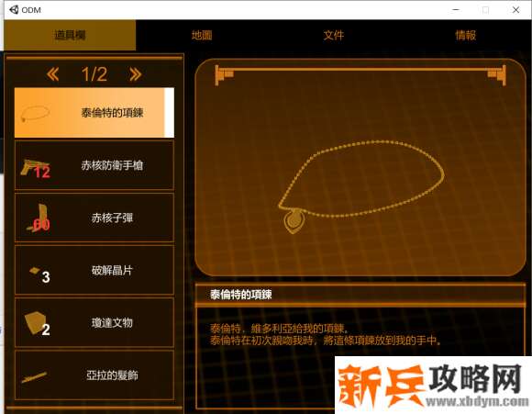Image resolution: width=532 pixels, height=414 pixels.
Task: Click the 泰倫特的項鍊 description title
Action: pyautogui.click(x=241, y=294)
